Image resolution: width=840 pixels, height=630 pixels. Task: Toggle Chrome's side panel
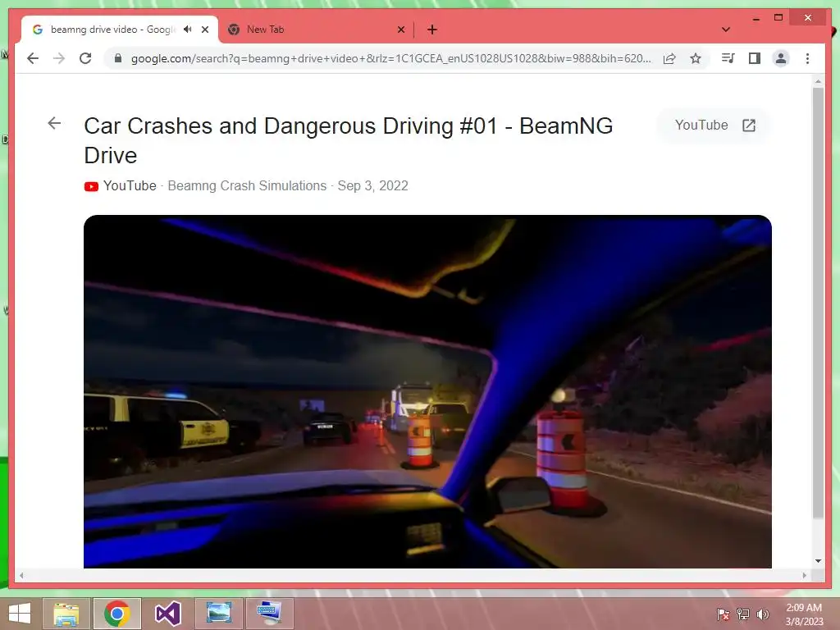(x=755, y=58)
